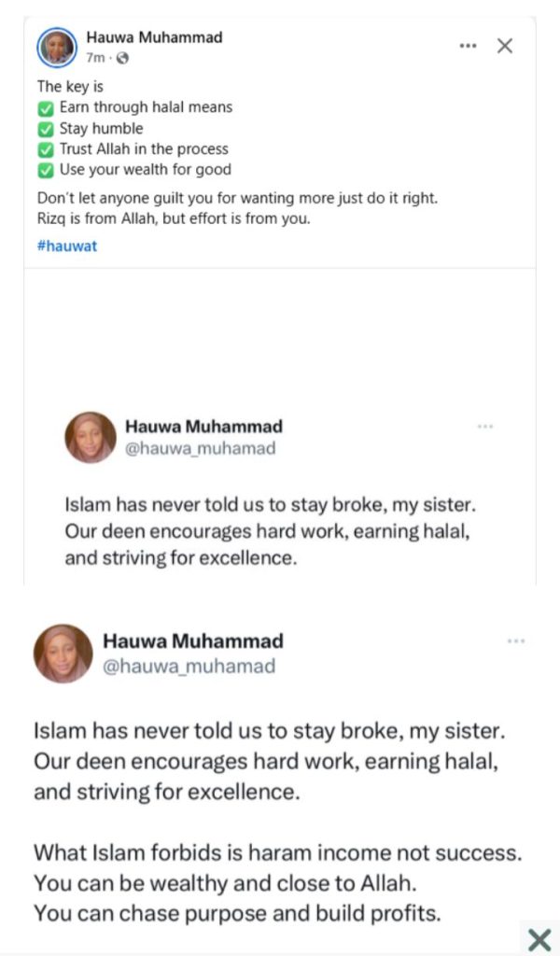Expand the three-dot menu on the bottom tweet

pyautogui.click(x=515, y=641)
